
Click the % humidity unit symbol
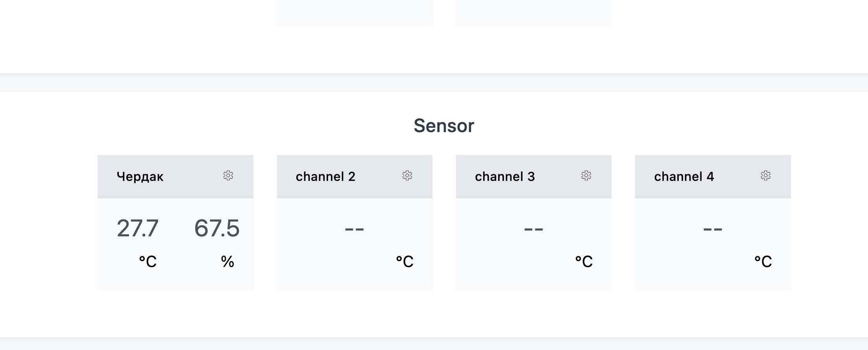[x=227, y=262]
